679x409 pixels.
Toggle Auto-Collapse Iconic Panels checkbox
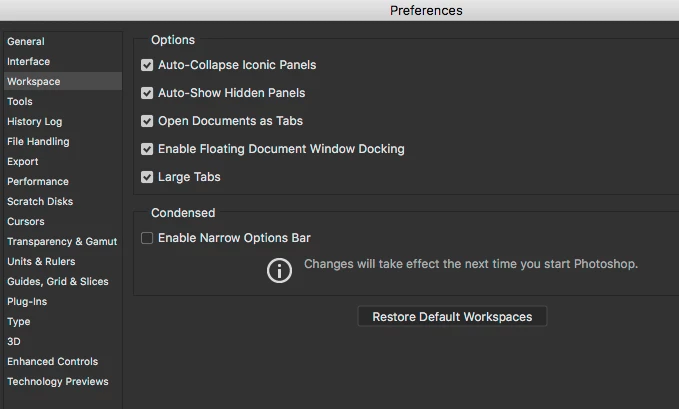pos(147,65)
